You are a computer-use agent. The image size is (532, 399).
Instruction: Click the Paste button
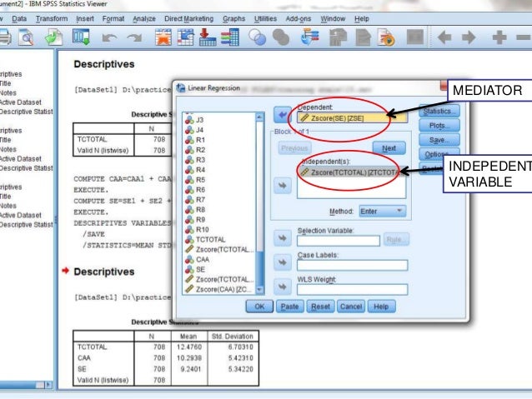tap(289, 307)
